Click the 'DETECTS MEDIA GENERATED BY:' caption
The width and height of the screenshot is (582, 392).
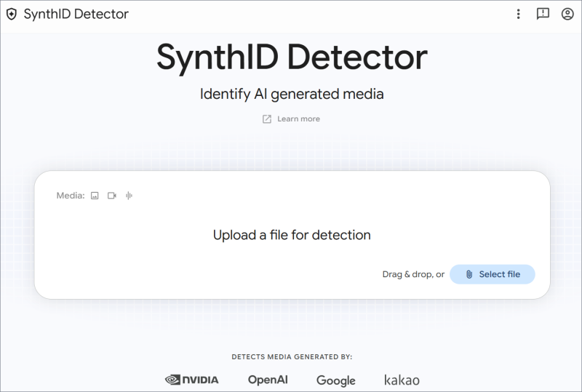[292, 357]
